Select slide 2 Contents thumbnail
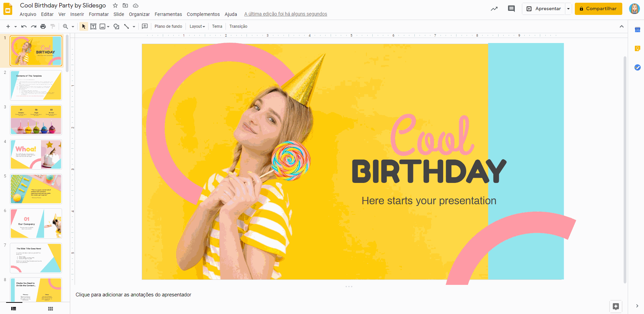This screenshot has width=644, height=314. coord(36,85)
